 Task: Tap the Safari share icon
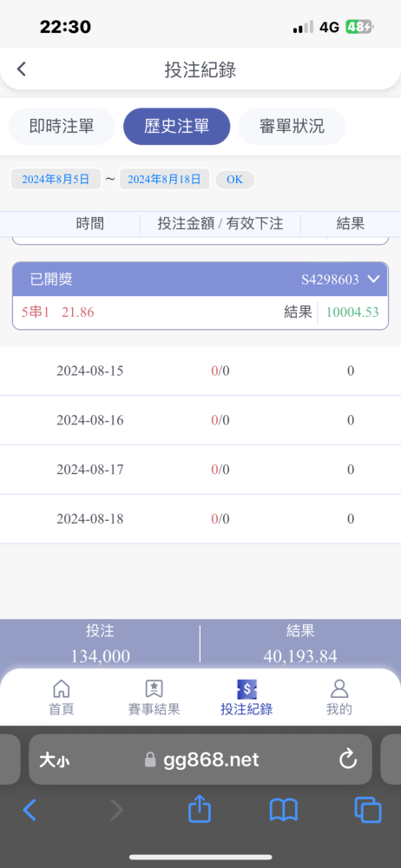(200, 810)
